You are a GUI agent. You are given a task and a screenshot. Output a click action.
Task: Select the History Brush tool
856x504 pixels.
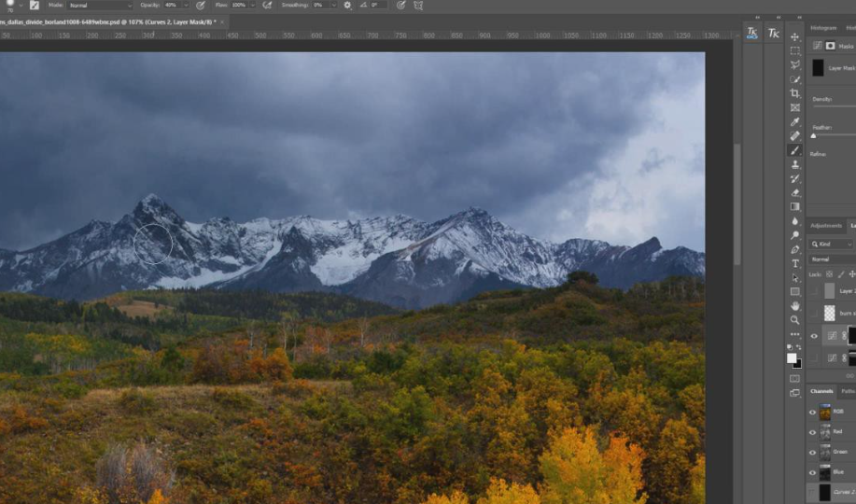[795, 178]
